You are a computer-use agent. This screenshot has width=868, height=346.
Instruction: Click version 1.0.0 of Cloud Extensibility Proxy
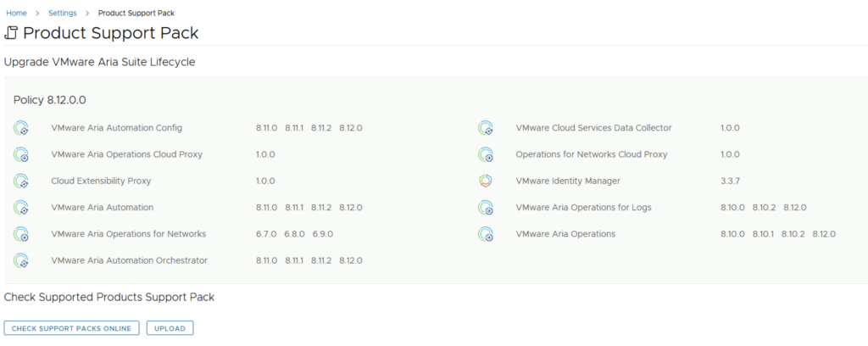tap(265, 181)
